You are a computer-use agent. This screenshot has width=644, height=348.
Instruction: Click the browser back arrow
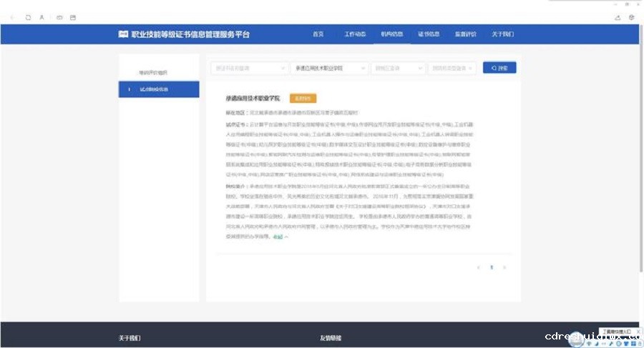click(12, 17)
